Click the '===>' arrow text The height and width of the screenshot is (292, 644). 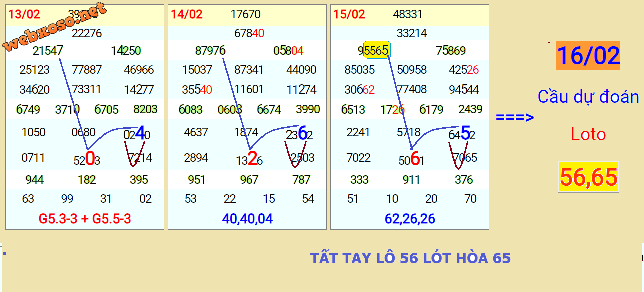click(x=515, y=117)
